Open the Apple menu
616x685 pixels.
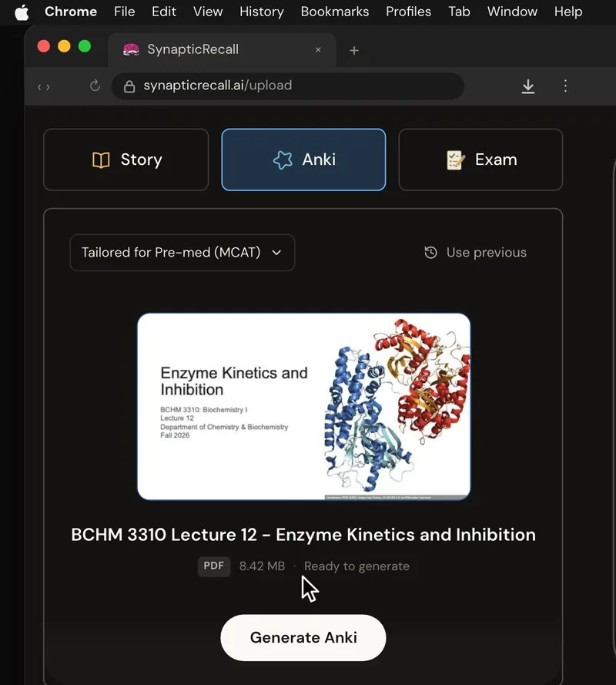(x=22, y=12)
